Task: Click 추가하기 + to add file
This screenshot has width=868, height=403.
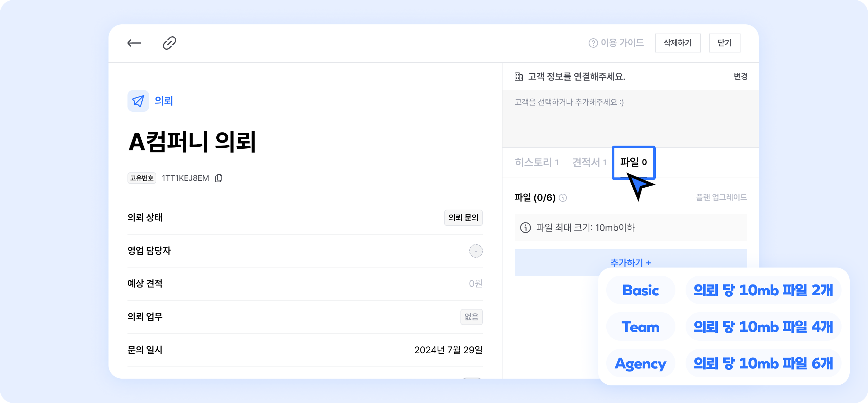Action: click(x=630, y=262)
